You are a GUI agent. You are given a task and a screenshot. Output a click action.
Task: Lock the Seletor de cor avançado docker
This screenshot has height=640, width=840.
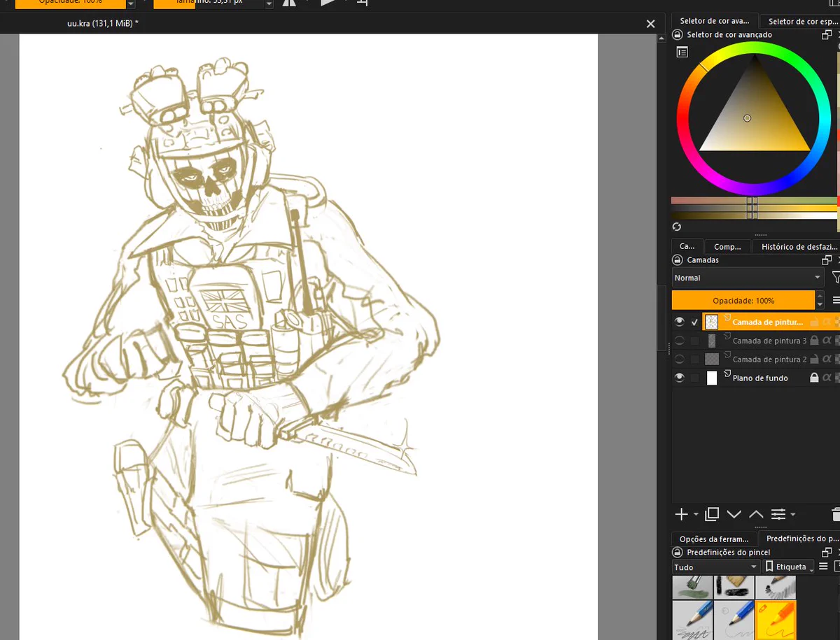click(678, 34)
